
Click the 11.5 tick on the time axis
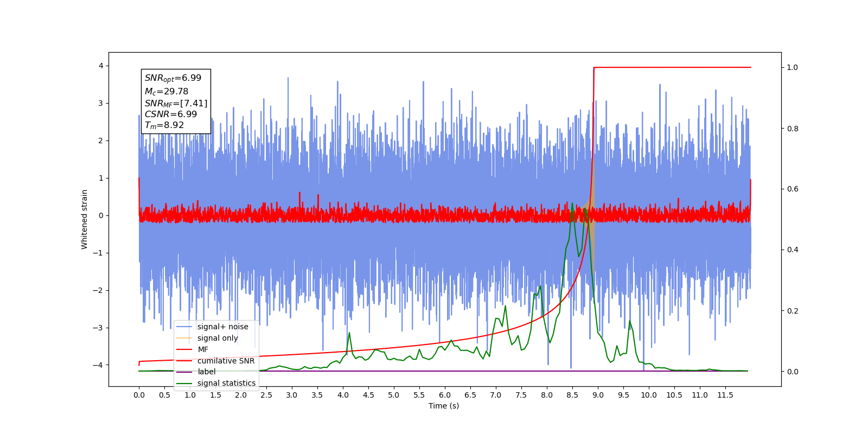click(725, 395)
